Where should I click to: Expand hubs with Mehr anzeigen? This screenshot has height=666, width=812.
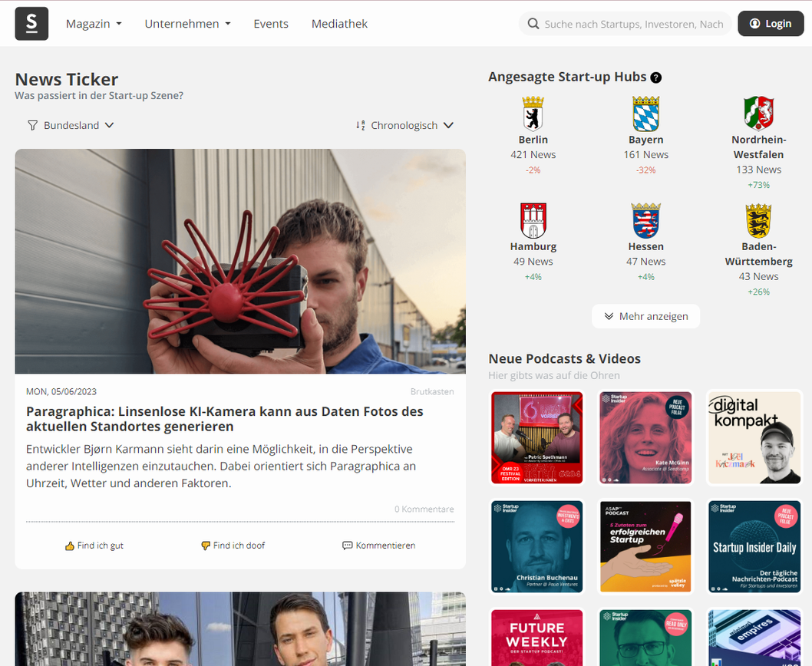coord(645,316)
